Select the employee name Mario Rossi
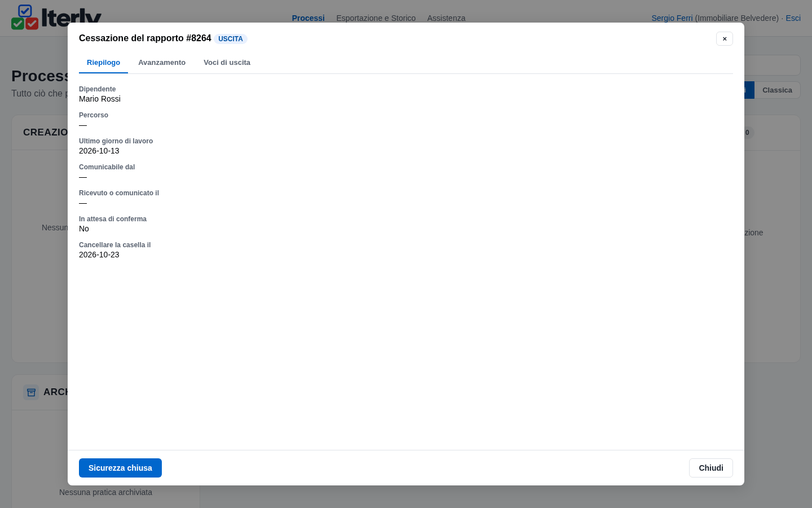The image size is (812, 508). point(100,99)
